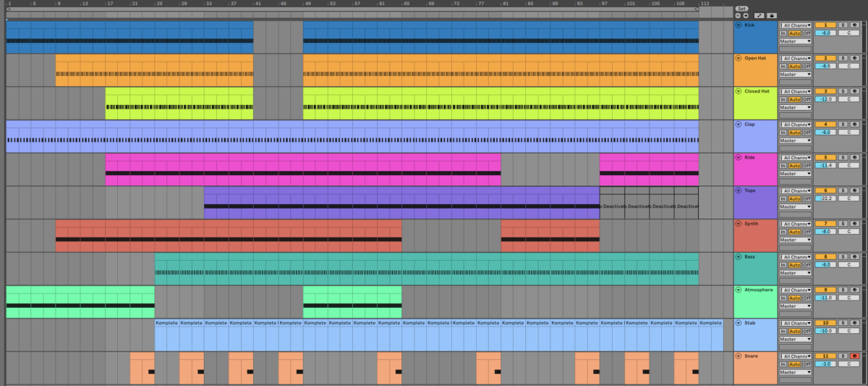The image size is (868, 386).
Task: Select the Synth track name header
Action: (x=756, y=236)
